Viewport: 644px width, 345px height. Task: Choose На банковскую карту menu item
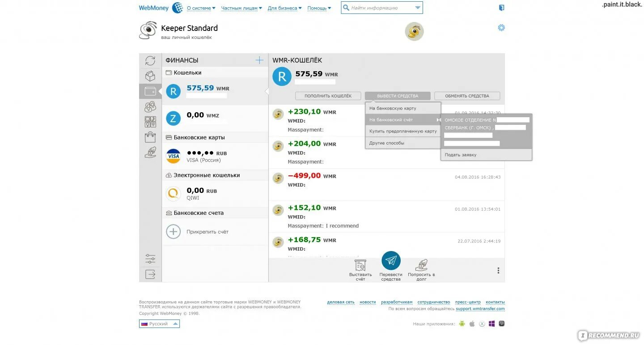(x=403, y=108)
